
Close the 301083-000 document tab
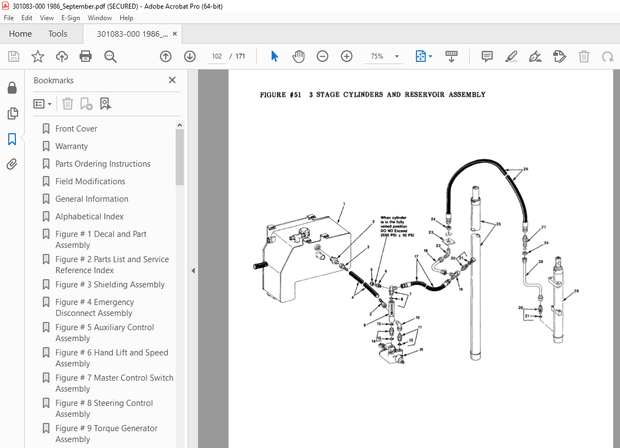point(175,34)
